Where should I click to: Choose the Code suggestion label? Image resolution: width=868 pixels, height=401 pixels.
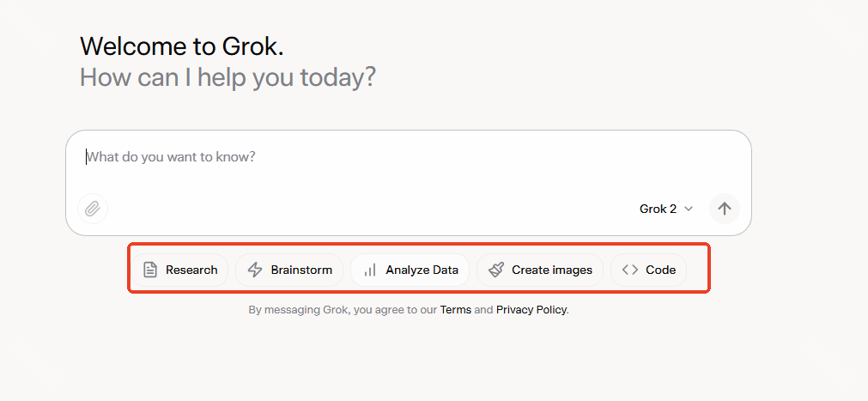coord(660,270)
